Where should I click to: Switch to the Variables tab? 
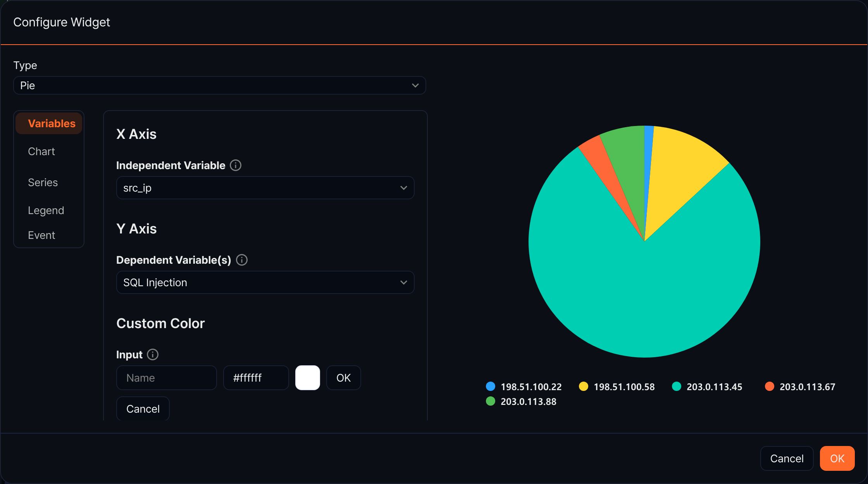49,123
